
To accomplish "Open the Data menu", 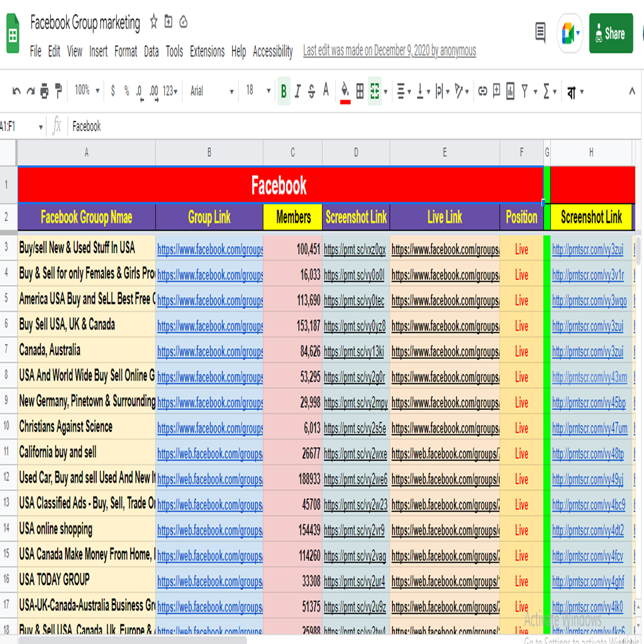I will pyautogui.click(x=151, y=52).
